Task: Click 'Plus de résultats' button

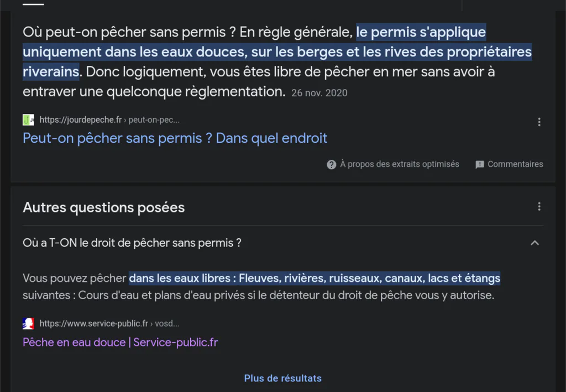Action: pos(282,378)
